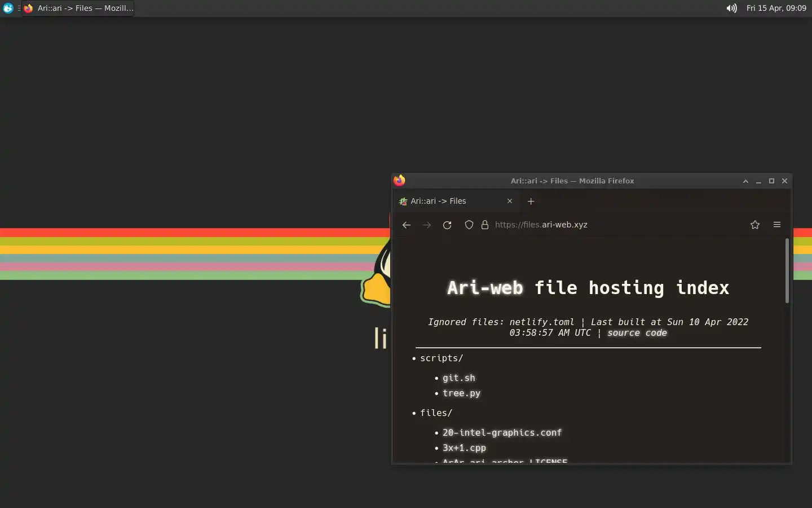
Task: Click the Ari-web file hosting index heading
Action: click(x=588, y=288)
